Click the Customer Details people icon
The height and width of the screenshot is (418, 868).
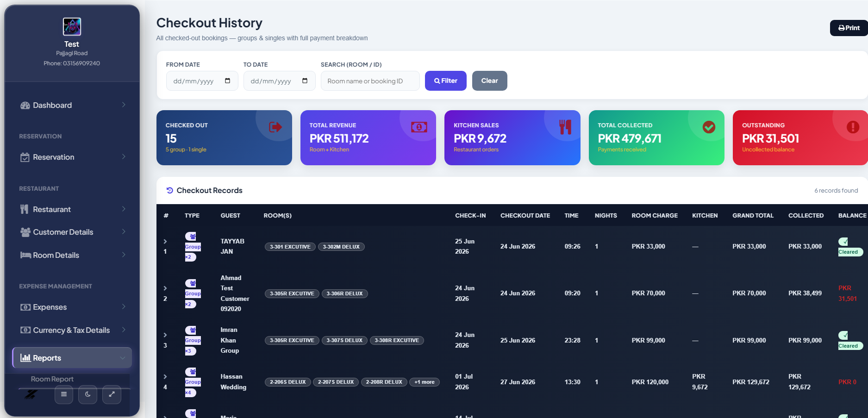coord(25,232)
